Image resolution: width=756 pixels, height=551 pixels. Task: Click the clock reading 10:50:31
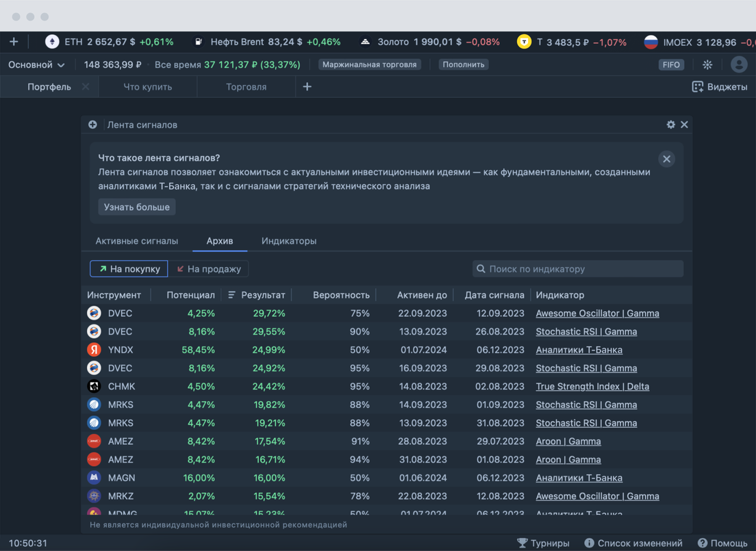(28, 543)
